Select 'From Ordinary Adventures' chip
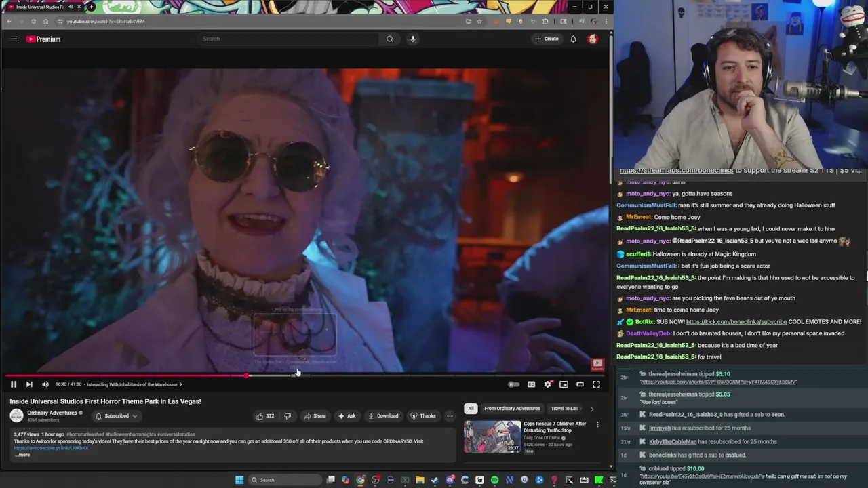 tap(512, 408)
